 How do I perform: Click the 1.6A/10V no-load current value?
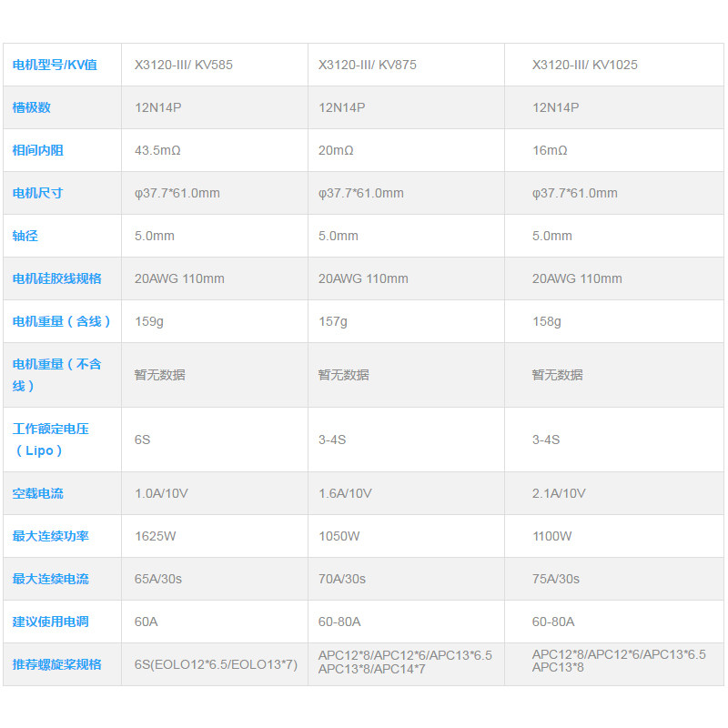345,493
